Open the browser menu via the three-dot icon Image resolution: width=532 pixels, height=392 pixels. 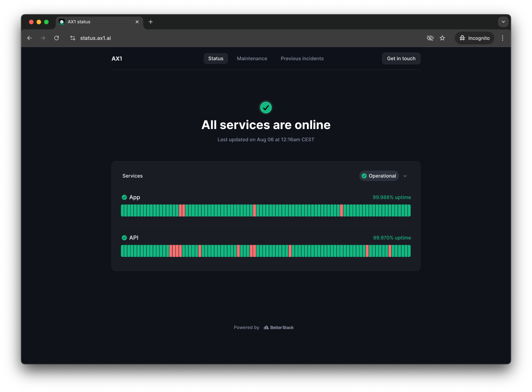[x=502, y=38]
